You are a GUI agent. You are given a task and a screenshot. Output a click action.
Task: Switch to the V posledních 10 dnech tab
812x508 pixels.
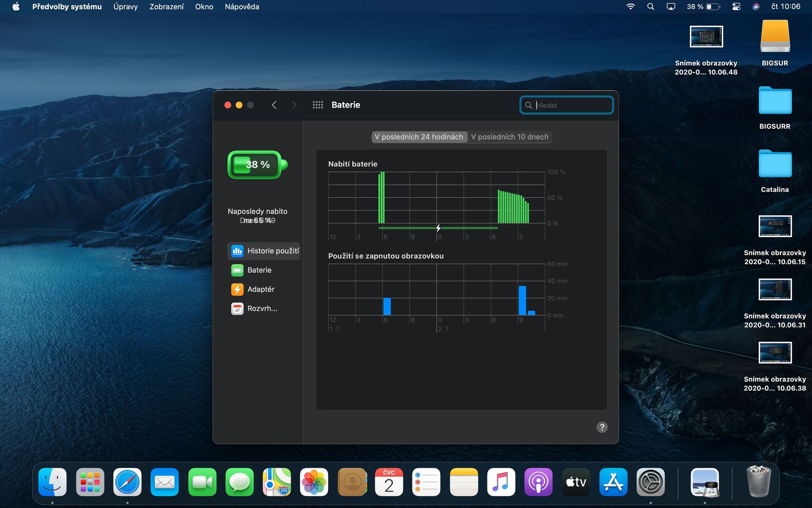(x=509, y=137)
